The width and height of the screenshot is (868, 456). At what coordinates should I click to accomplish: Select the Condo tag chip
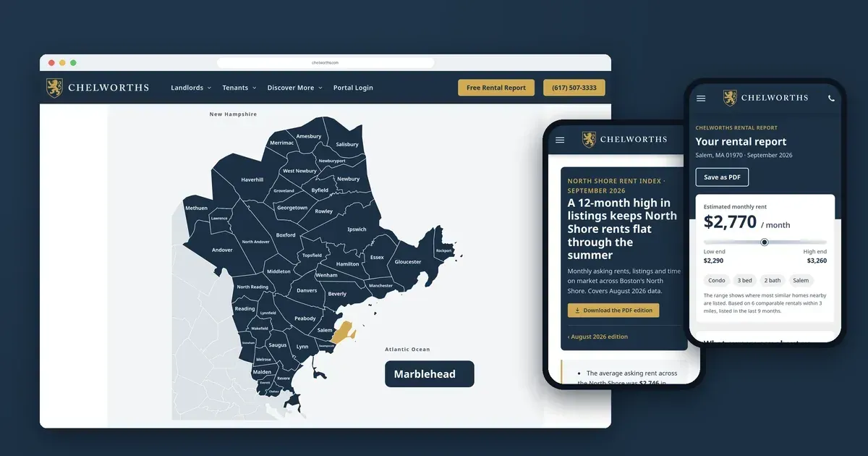(x=717, y=280)
